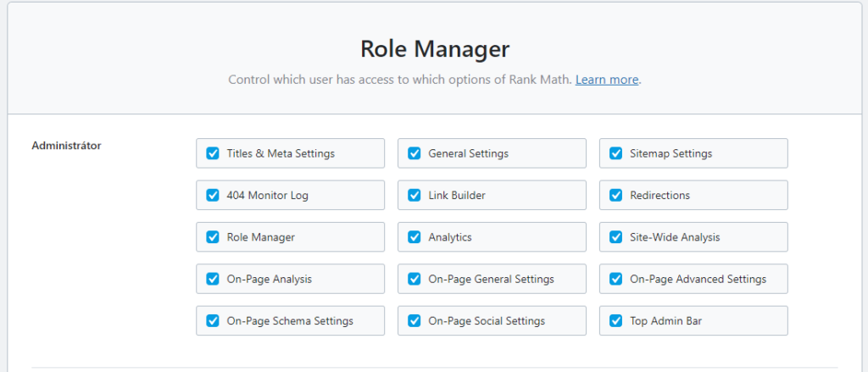Uncheck the On-Page Analysis checkbox
The height and width of the screenshot is (372, 868).
click(213, 279)
